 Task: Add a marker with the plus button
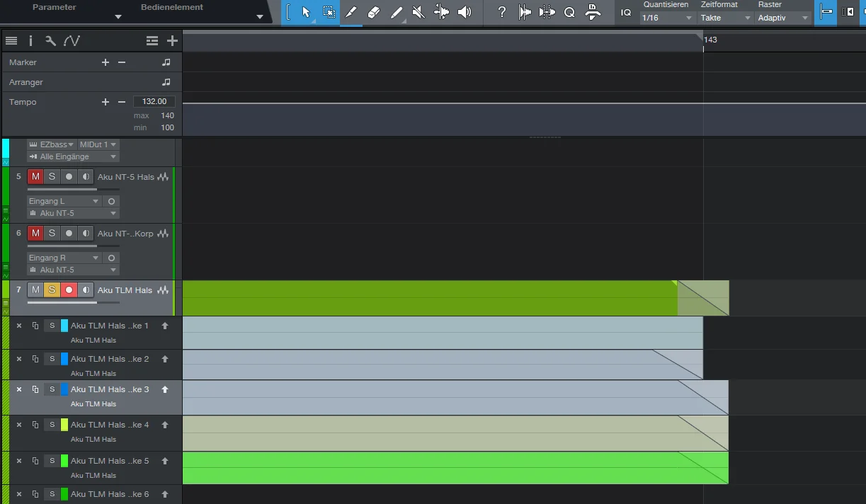(106, 62)
